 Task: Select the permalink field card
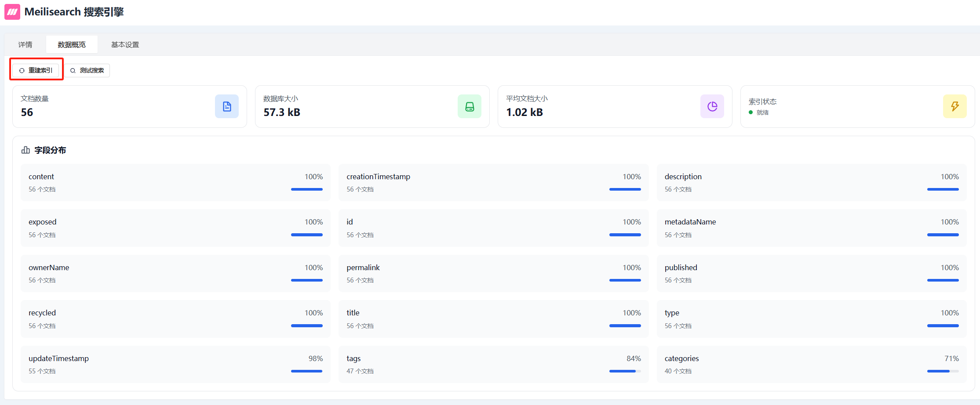pos(493,274)
